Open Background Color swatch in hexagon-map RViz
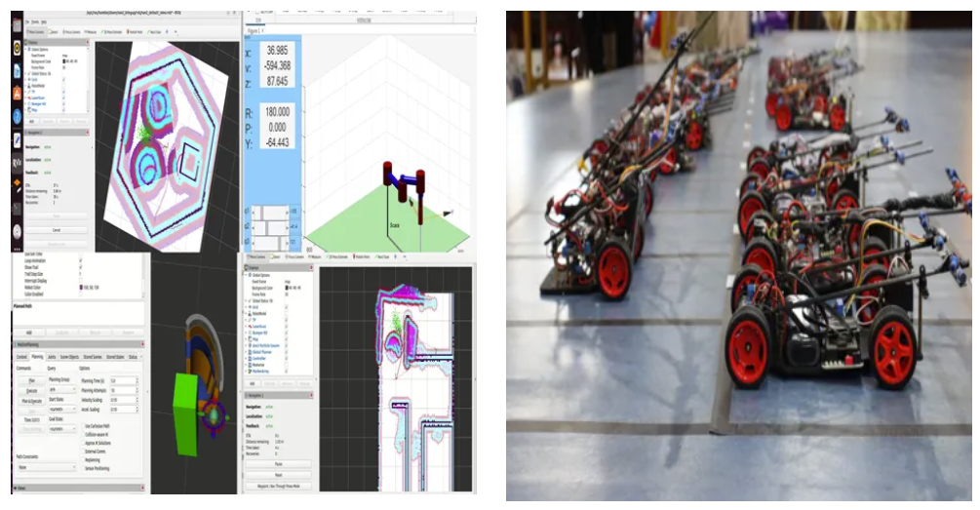 pos(63,61)
